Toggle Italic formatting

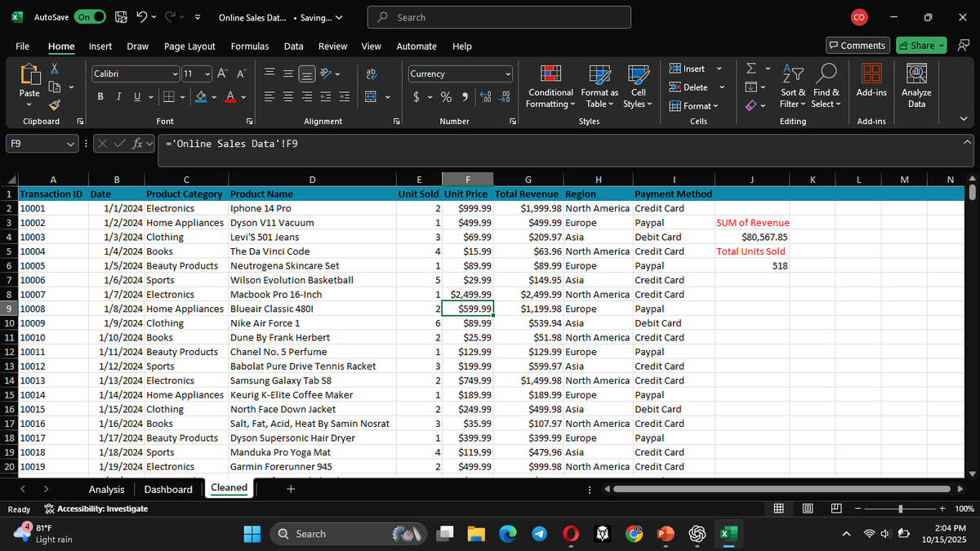pyautogui.click(x=118, y=97)
